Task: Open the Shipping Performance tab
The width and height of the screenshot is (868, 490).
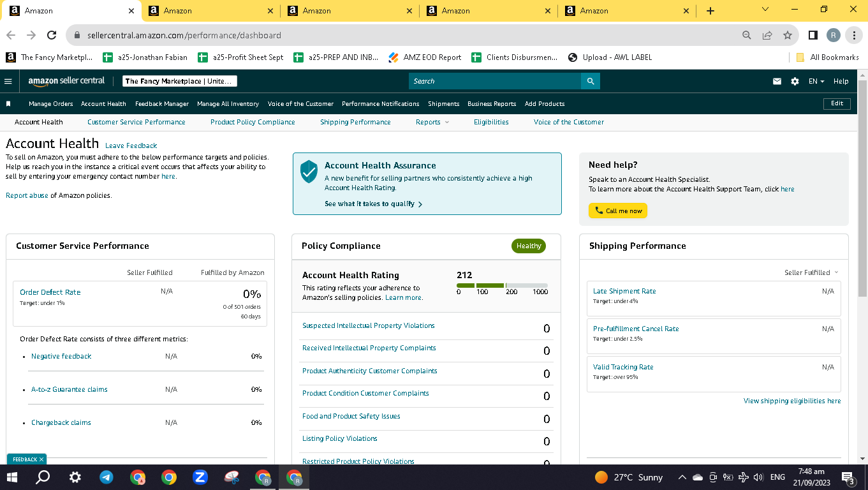Action: coord(355,122)
